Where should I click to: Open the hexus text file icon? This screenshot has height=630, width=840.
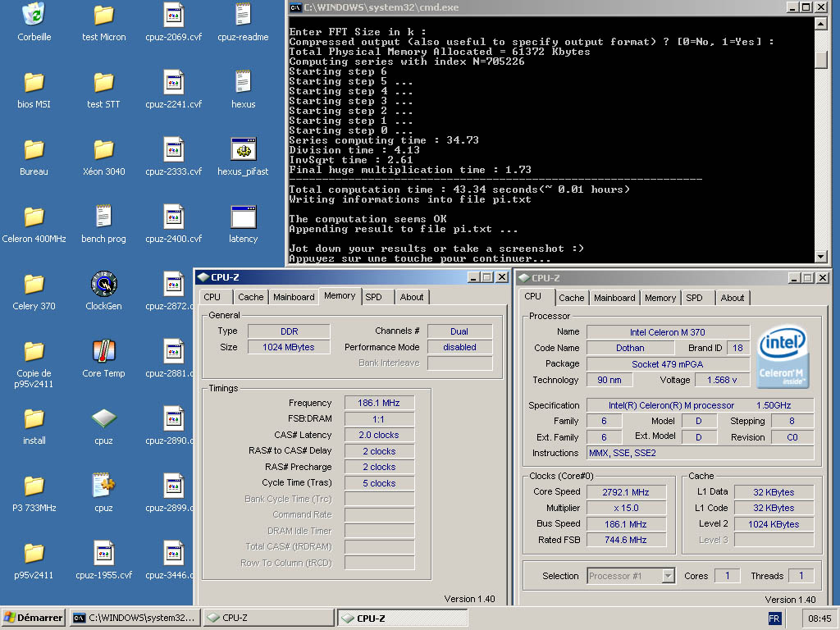coord(243,83)
